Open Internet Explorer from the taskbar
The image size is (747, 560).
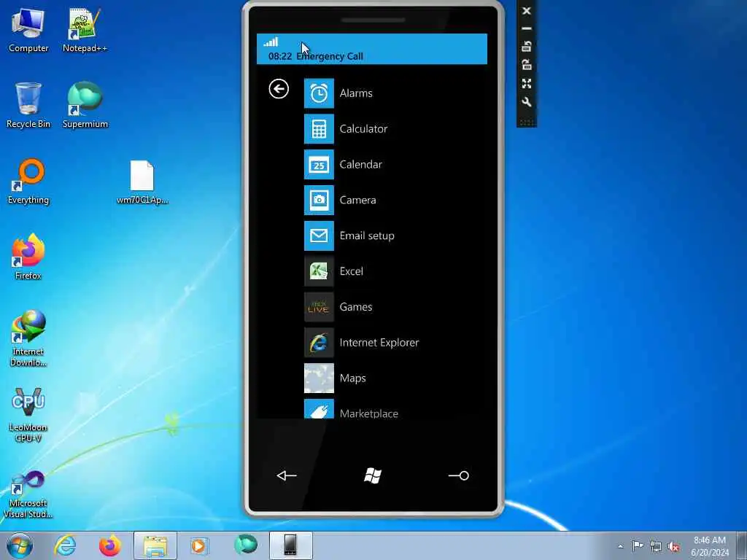(x=65, y=545)
